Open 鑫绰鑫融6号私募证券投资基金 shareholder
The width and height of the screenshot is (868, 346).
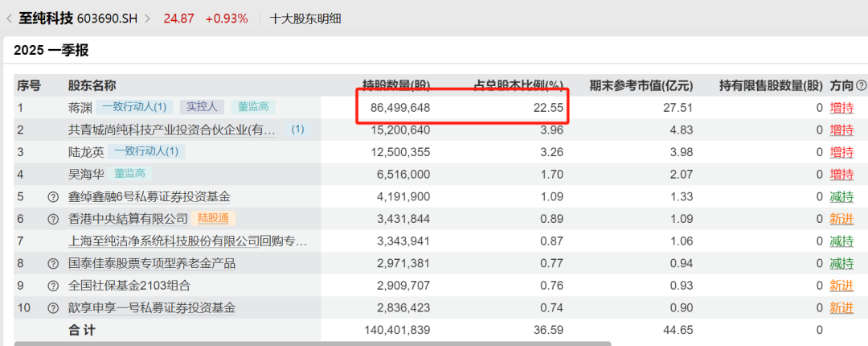tap(149, 196)
